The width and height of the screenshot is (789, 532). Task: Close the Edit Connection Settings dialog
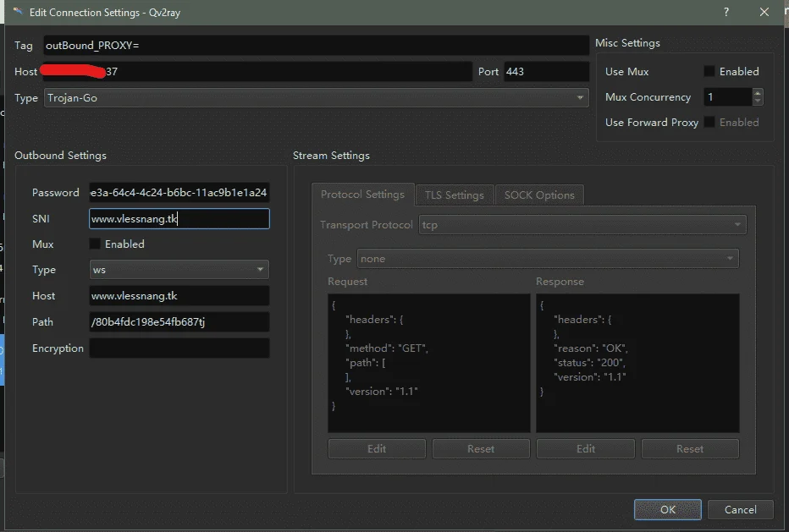(x=764, y=12)
